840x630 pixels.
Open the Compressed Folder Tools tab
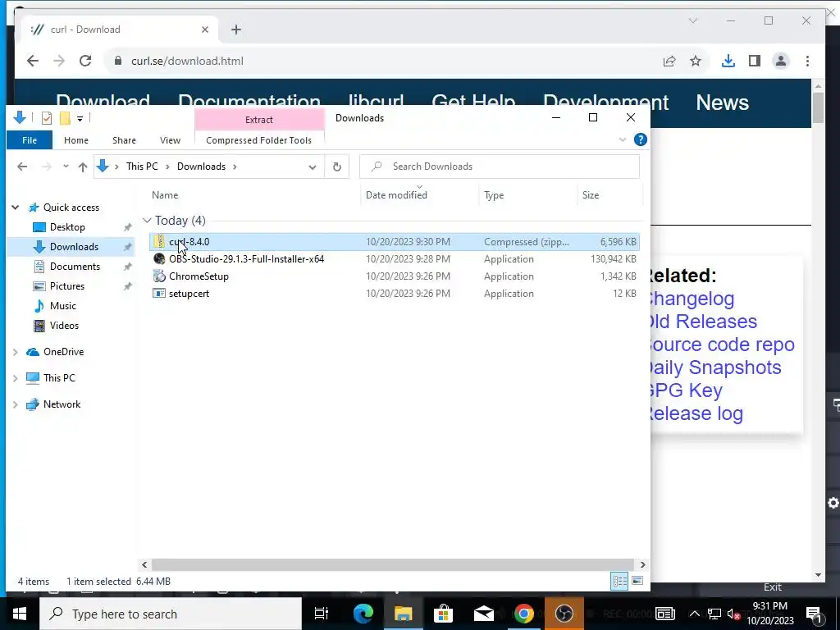[x=258, y=140]
